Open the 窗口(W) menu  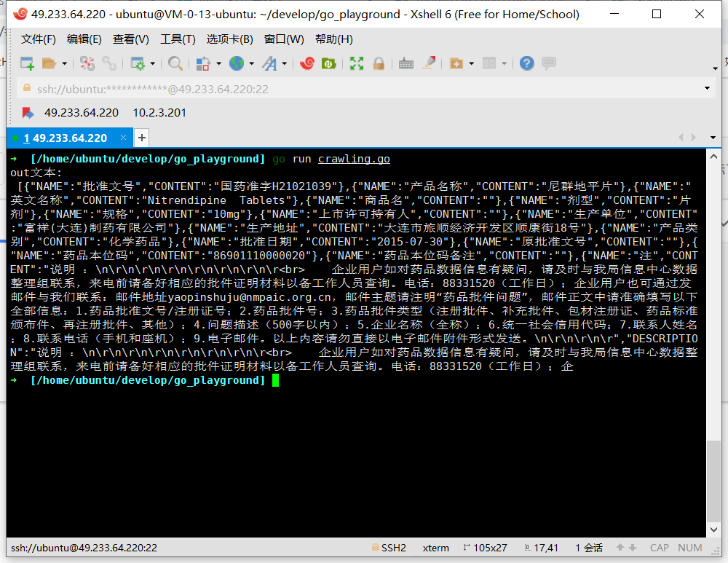pos(284,39)
